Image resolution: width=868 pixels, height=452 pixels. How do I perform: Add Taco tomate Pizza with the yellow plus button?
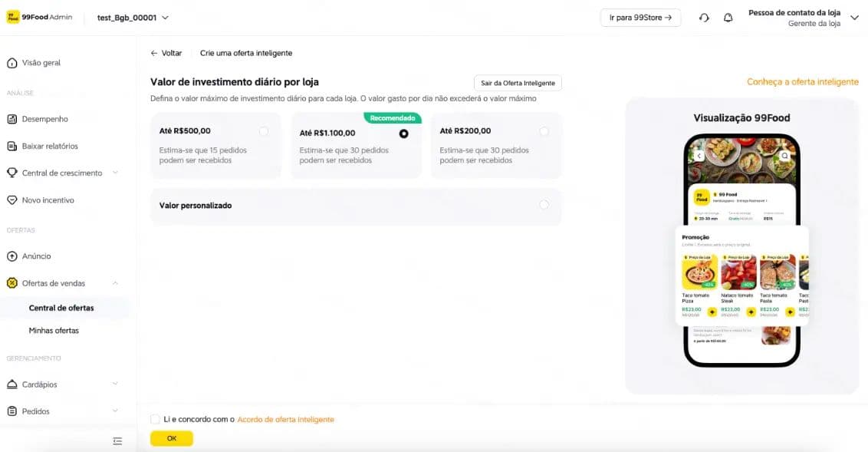pyautogui.click(x=712, y=312)
